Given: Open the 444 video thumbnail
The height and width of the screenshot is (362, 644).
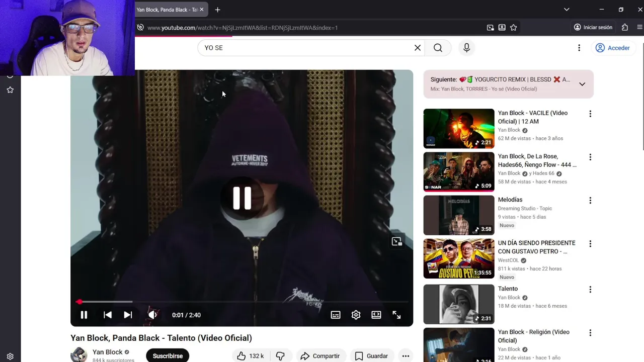Looking at the screenshot, I should click(459, 172).
